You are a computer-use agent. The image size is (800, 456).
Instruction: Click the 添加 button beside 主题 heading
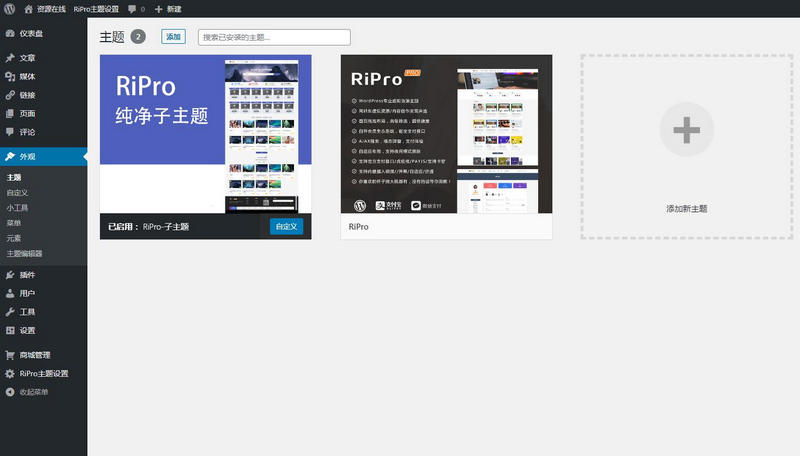(x=173, y=37)
